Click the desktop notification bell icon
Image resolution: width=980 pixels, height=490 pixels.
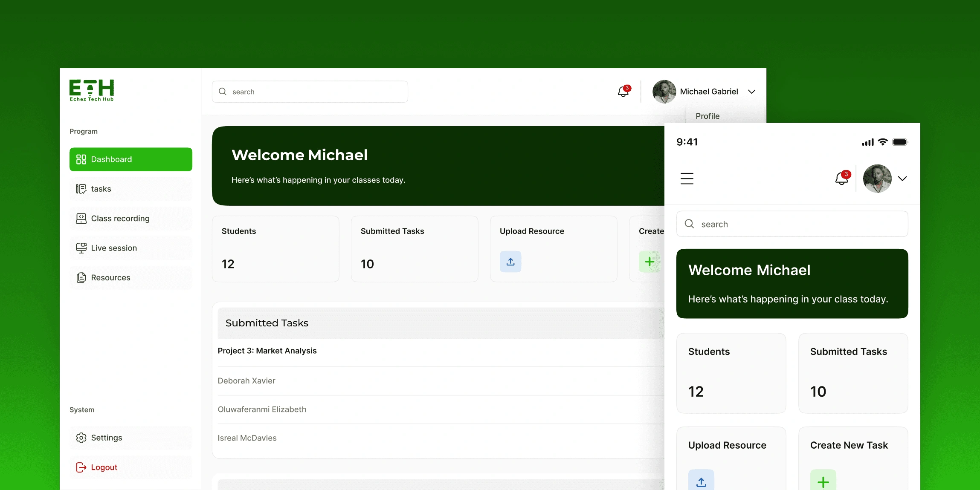point(623,92)
